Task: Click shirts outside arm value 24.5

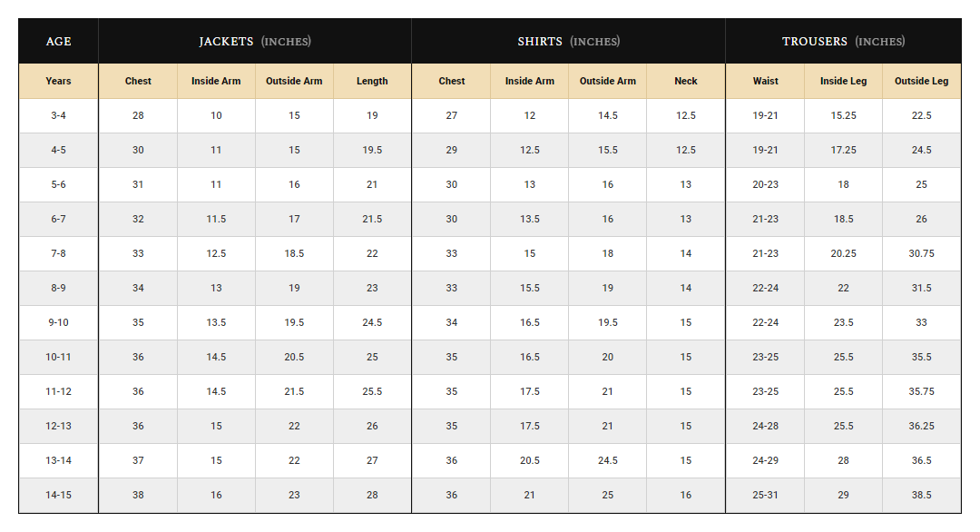Action: [x=607, y=460]
